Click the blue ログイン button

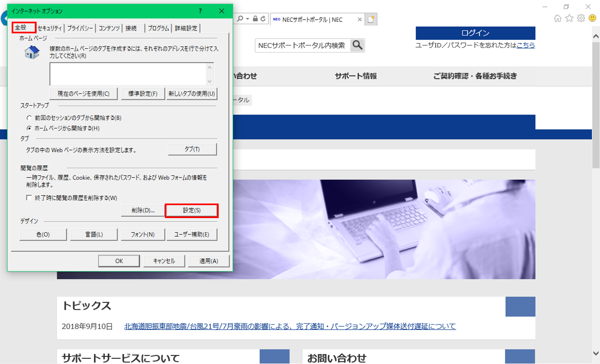[x=475, y=33]
